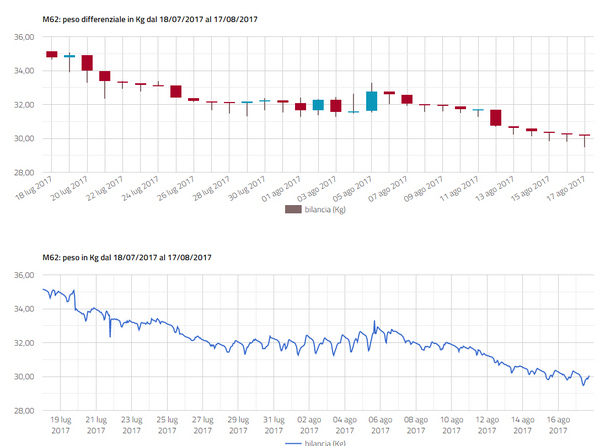
Task: Click the red candlestick at 12 ago 2017
Action: (495, 117)
